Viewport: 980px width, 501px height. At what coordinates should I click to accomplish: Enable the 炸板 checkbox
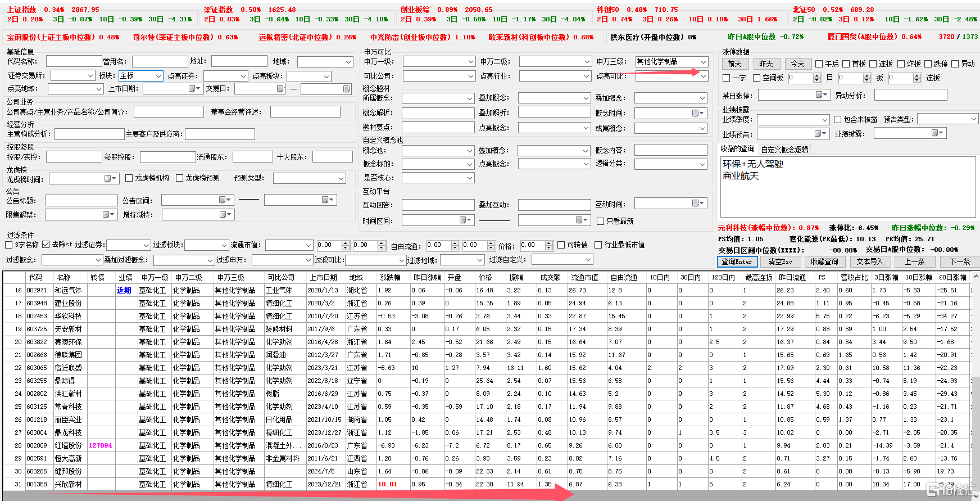(x=901, y=64)
